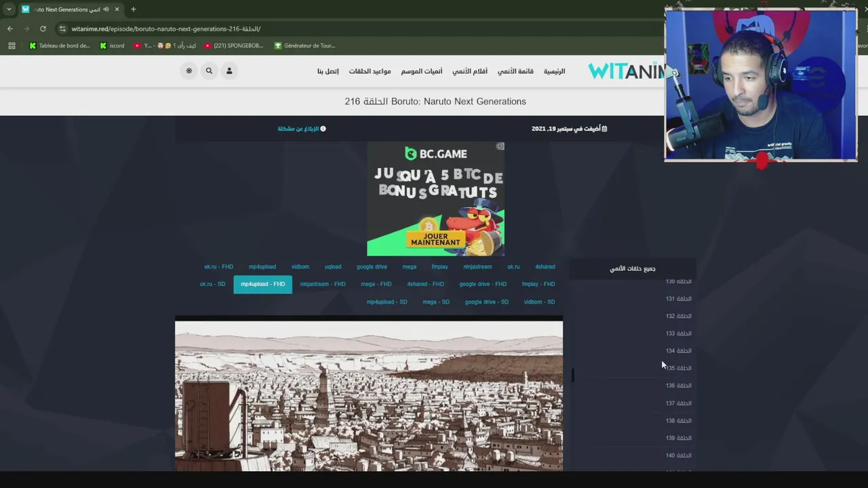Open أنميات الموسم menu item
Viewport: 868px width, 488px height.
[x=422, y=71]
